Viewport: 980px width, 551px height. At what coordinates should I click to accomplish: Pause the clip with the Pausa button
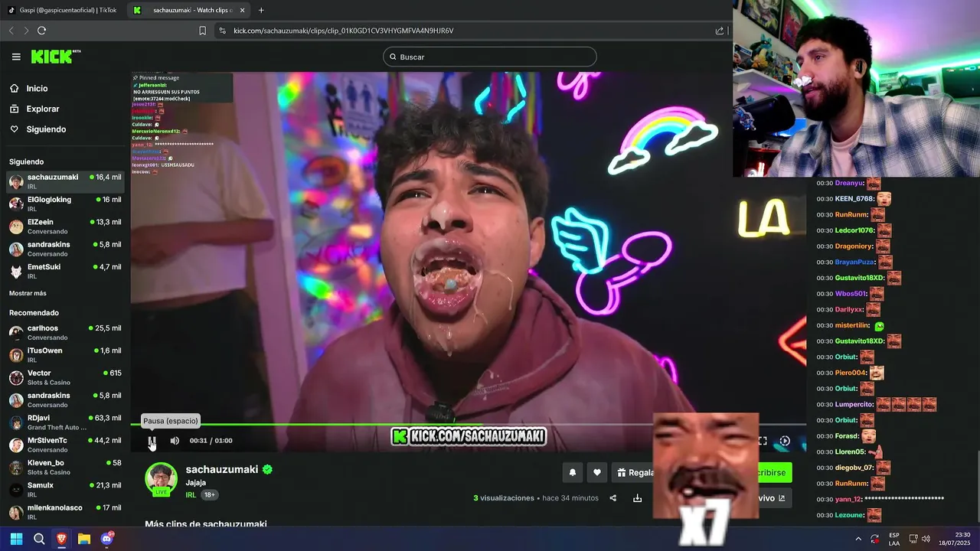coord(152,441)
